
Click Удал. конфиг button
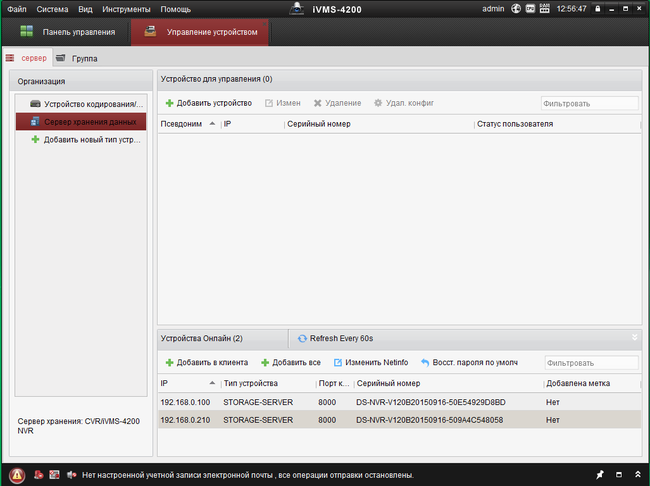pos(404,103)
